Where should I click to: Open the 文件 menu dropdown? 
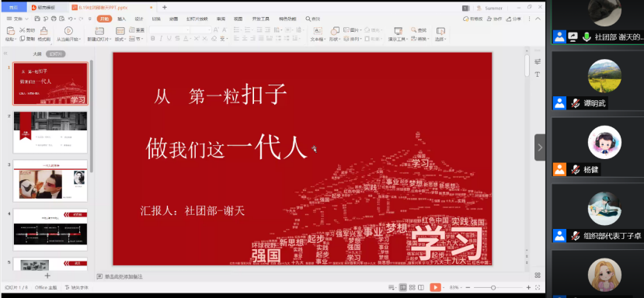point(18,19)
